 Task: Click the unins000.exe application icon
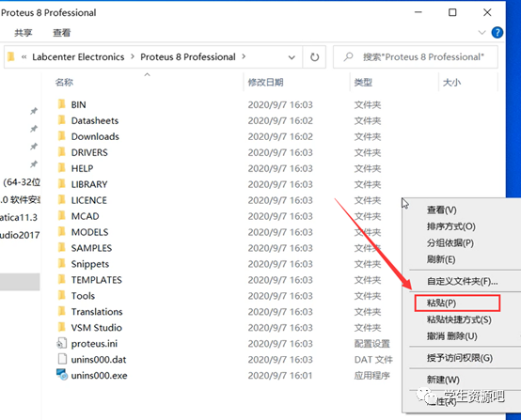point(62,375)
